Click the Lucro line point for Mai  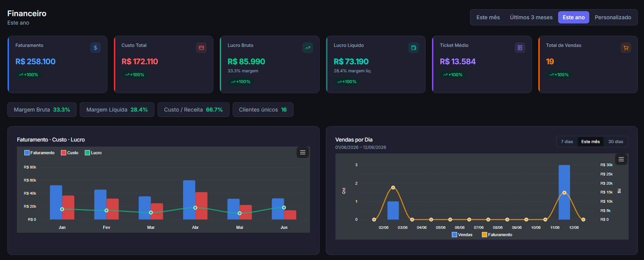(240, 213)
